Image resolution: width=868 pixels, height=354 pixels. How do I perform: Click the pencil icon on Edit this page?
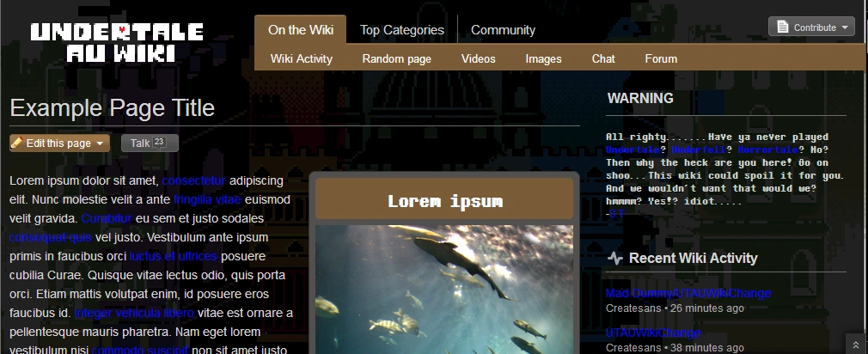17,143
